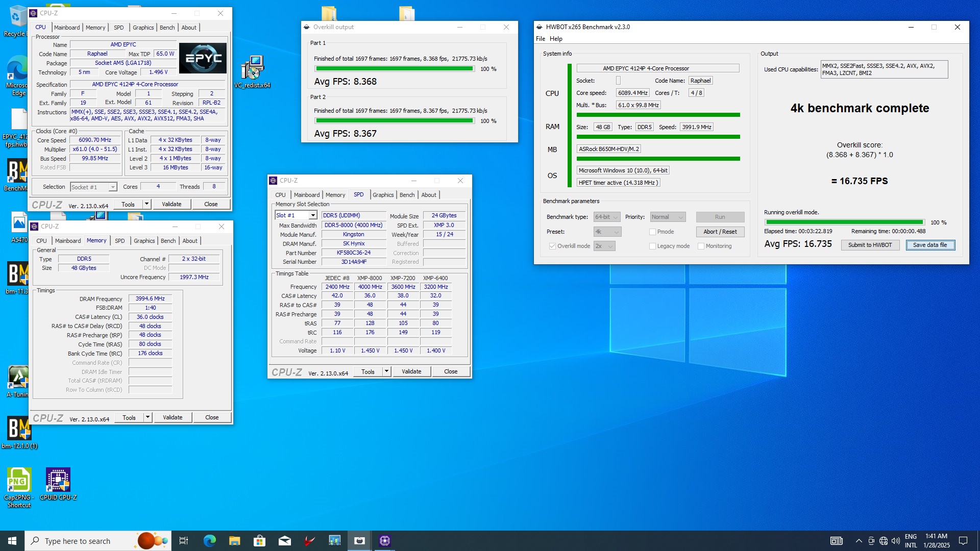Expand Tools arrow in CPU-Z Memory window
The image size is (980, 551).
[x=148, y=417]
